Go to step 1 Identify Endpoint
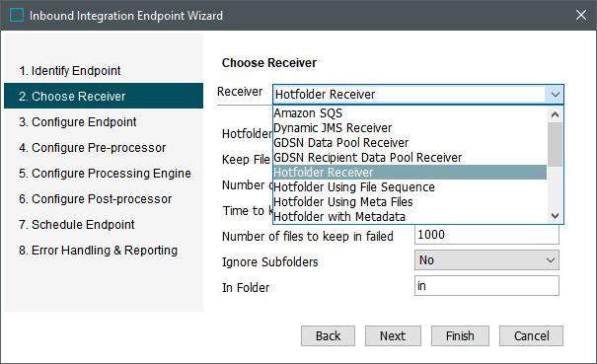The height and width of the screenshot is (364, 597). [x=70, y=70]
